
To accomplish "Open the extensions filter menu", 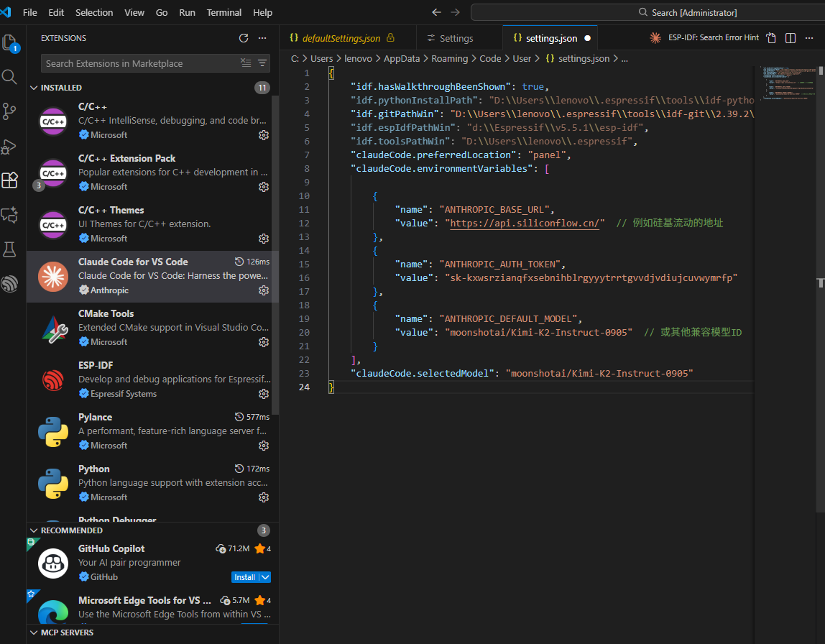I will (262, 63).
